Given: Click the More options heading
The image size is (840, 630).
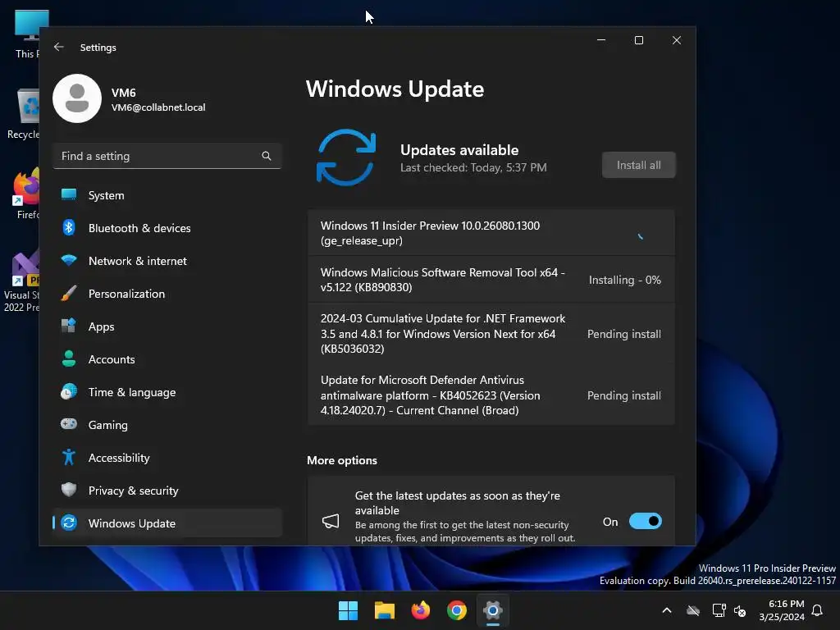Looking at the screenshot, I should tap(342, 460).
